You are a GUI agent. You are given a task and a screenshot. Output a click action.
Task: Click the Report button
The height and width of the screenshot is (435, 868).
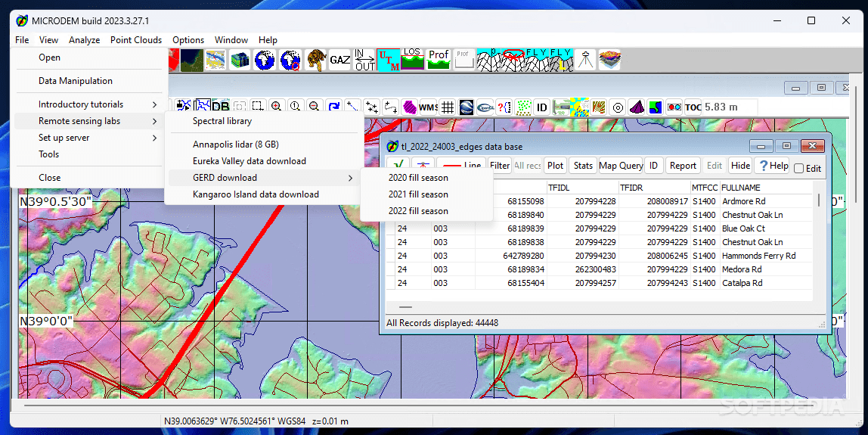click(x=683, y=165)
